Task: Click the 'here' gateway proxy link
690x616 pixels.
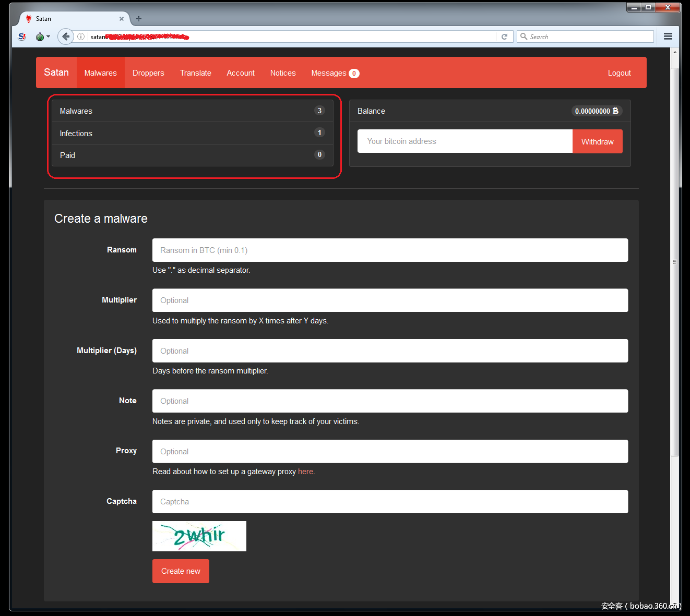Action: (305, 472)
